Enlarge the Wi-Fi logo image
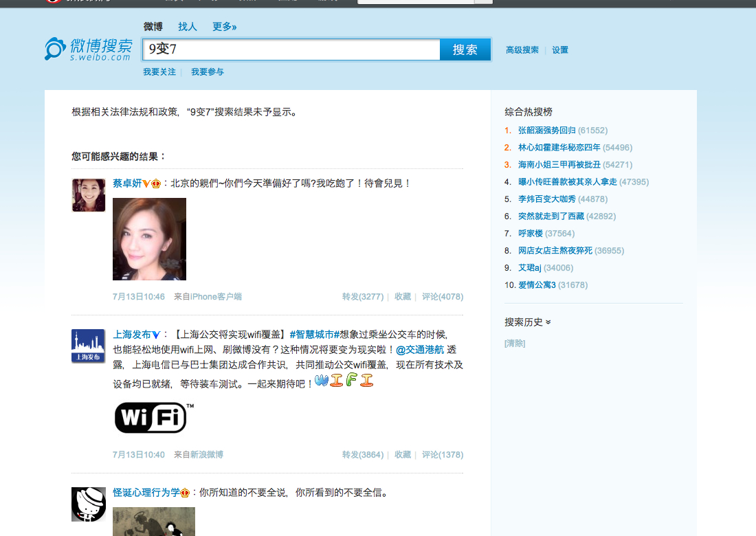756x536 pixels. click(154, 417)
